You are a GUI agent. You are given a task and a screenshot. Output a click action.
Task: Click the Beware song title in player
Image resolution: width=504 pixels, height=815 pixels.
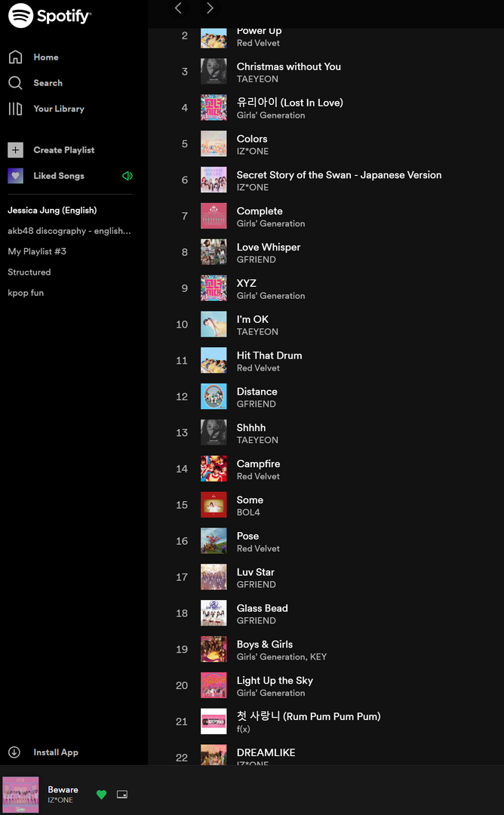pos(63,789)
